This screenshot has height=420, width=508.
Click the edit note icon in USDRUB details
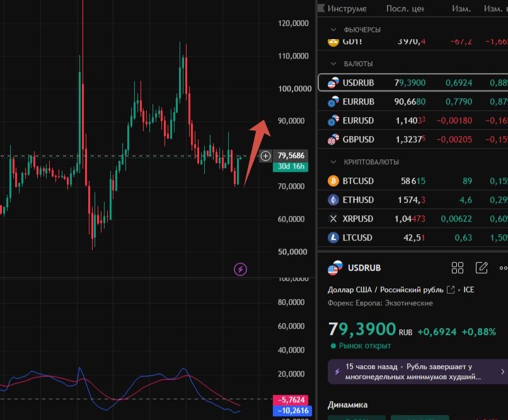point(482,268)
